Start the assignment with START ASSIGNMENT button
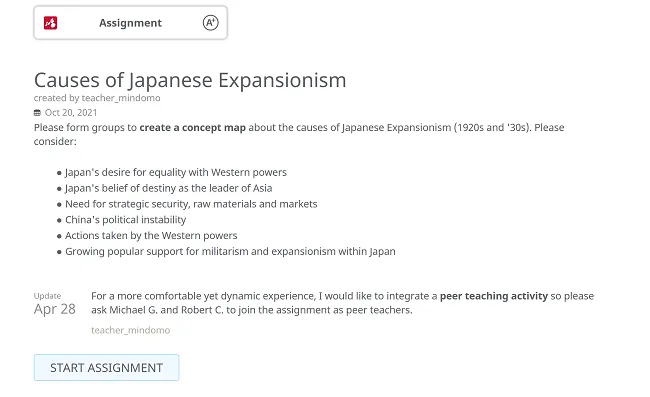650x397 pixels. (x=107, y=368)
